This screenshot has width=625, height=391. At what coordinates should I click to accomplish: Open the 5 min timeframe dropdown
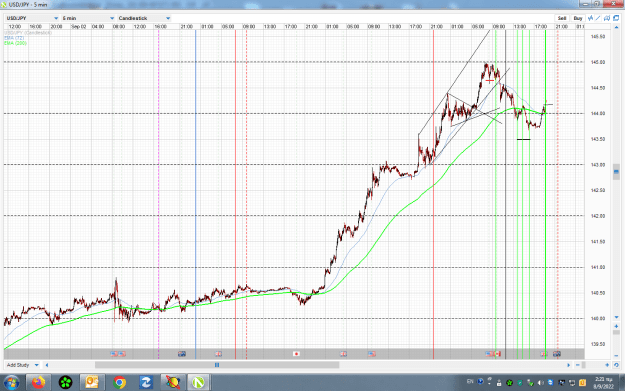(88, 18)
